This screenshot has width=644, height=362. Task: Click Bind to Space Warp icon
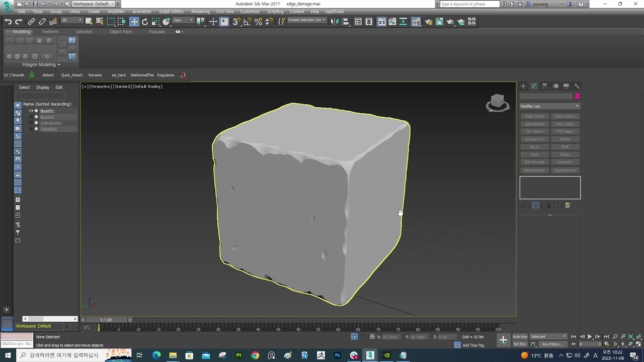[53, 22]
